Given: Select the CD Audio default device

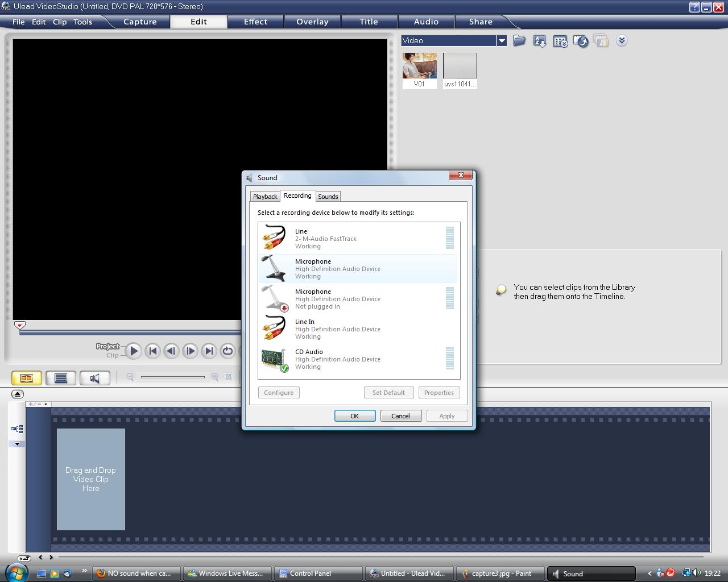Looking at the screenshot, I should (359, 359).
